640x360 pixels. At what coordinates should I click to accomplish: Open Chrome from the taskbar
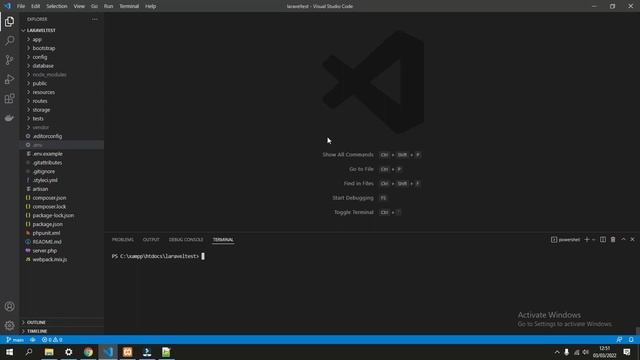point(88,352)
